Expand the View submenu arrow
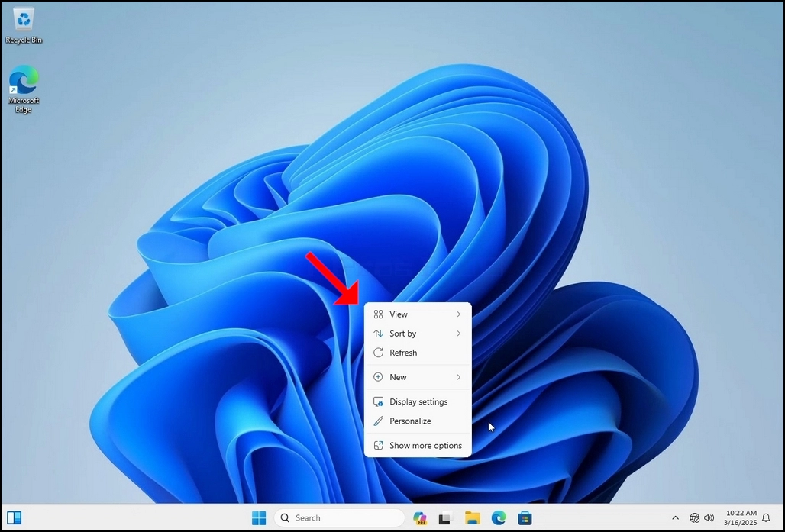 [x=458, y=314]
